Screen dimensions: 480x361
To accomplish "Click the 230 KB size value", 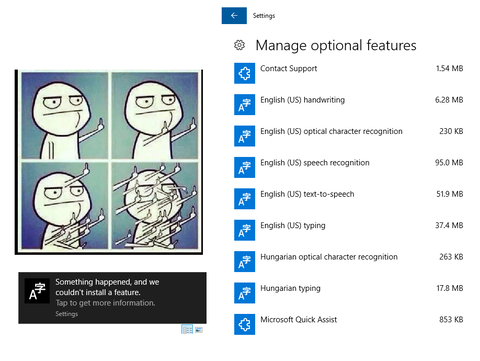I will (x=451, y=131).
